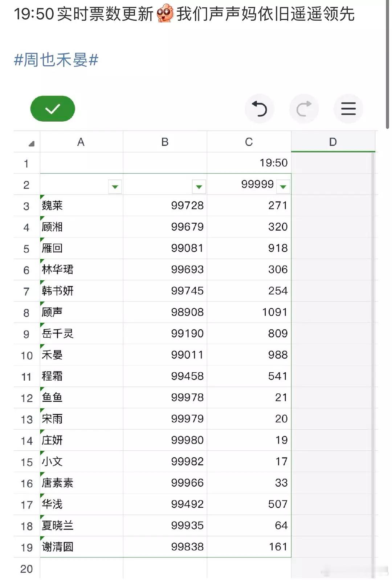This screenshot has height=580, width=392.
Task: Select row 13 header
Action: [27, 419]
